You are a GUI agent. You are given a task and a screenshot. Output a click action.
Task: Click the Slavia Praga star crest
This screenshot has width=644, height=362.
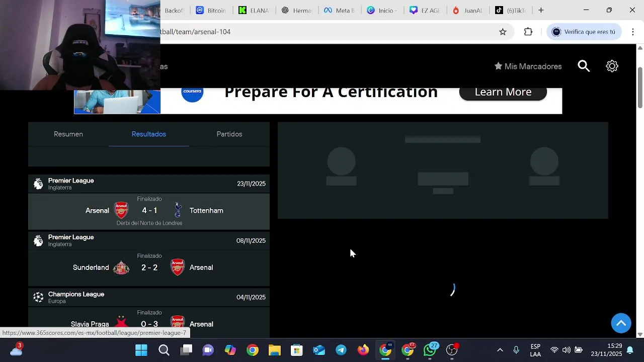pyautogui.click(x=121, y=322)
